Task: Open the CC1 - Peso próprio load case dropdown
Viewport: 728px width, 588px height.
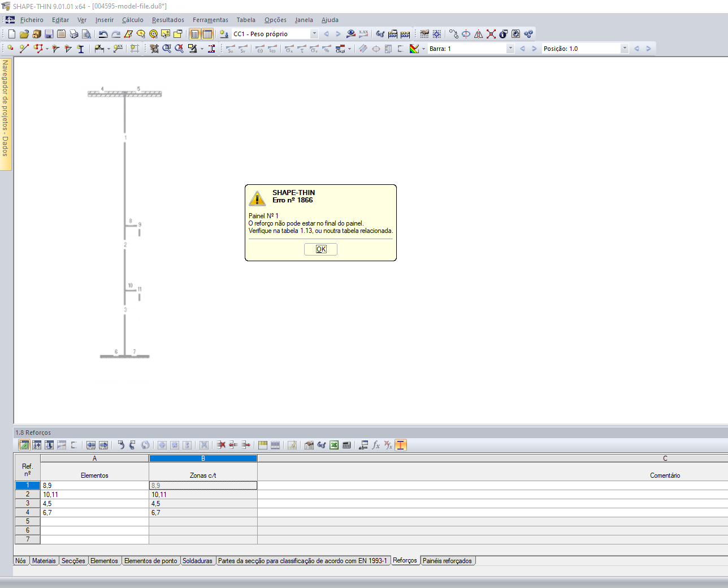Action: click(x=315, y=34)
